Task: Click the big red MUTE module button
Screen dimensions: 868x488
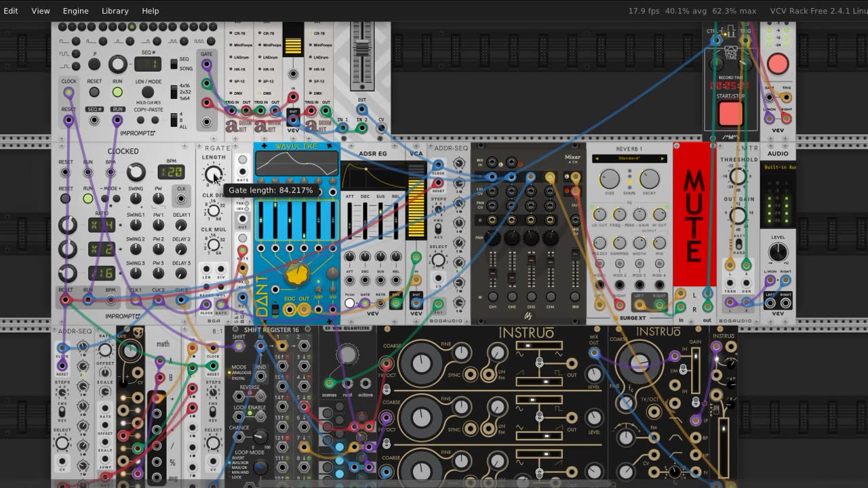Action: pos(694,216)
